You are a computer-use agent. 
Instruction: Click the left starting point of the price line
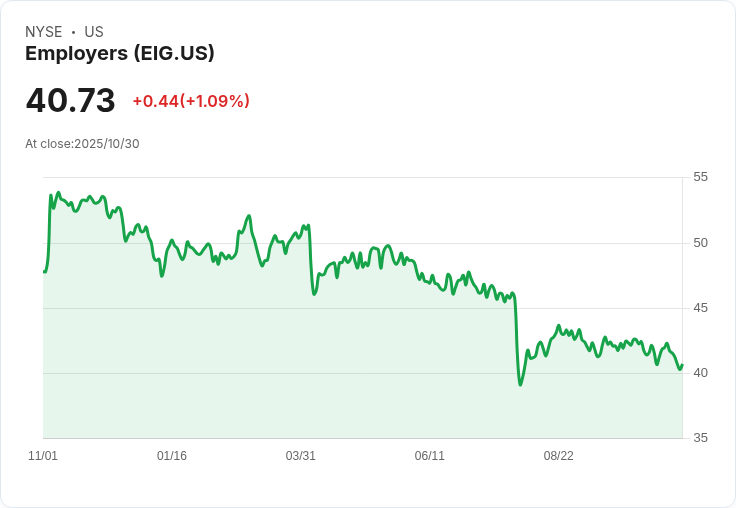click(44, 271)
